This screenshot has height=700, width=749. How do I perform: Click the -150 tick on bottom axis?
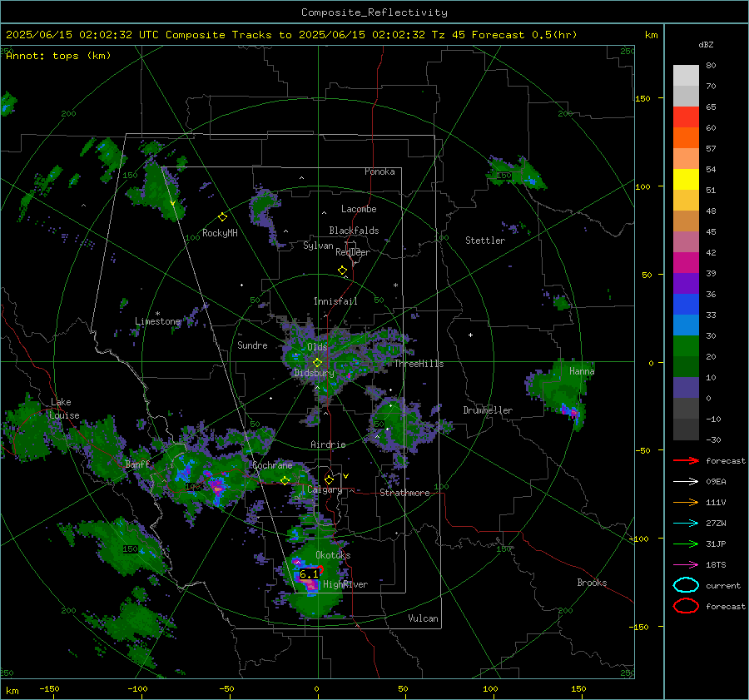click(49, 689)
